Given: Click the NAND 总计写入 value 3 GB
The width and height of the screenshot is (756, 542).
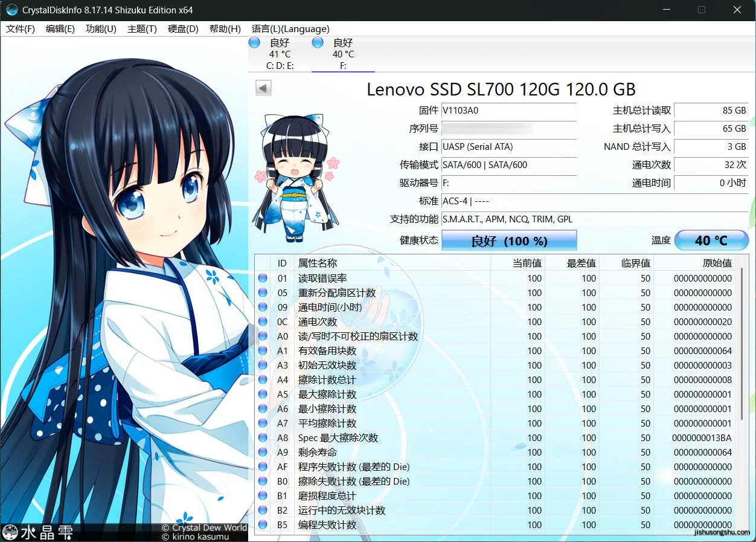Looking at the screenshot, I should coord(711,147).
